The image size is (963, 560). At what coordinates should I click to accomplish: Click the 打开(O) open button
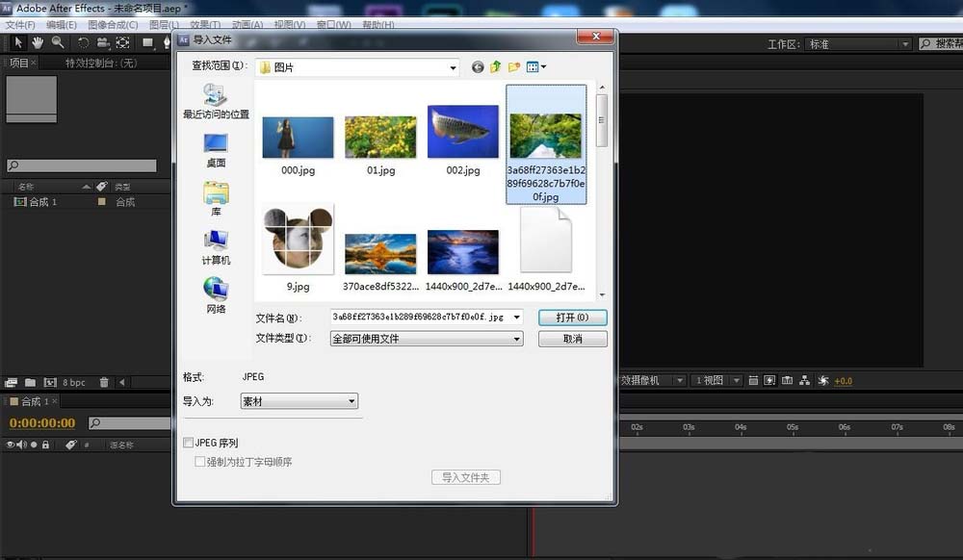coord(572,318)
